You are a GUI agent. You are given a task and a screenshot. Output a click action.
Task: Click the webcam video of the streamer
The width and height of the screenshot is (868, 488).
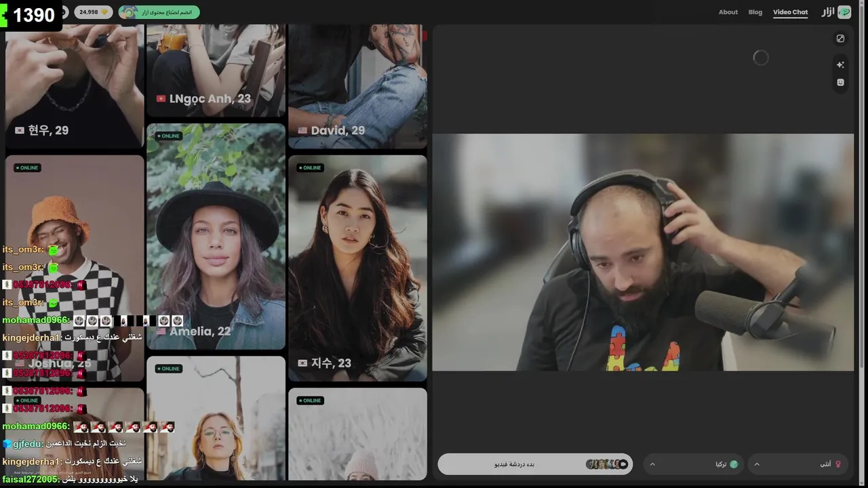[x=643, y=252]
